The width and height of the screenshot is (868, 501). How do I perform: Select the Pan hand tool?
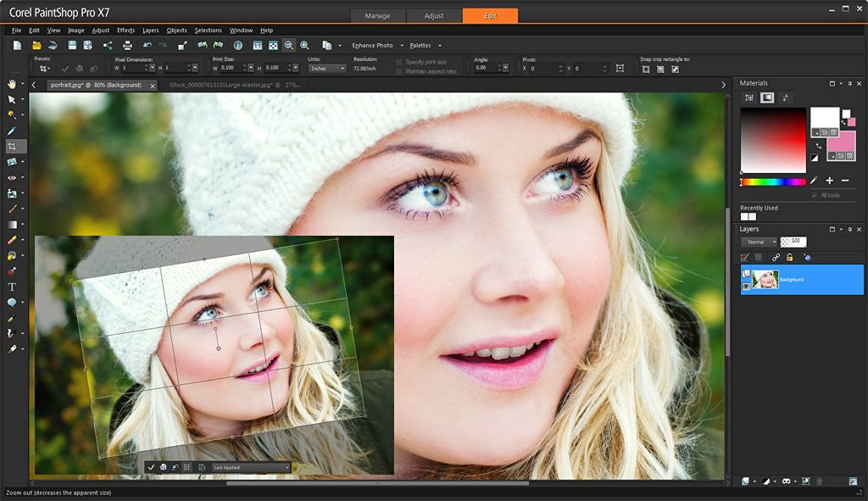tap(12, 84)
